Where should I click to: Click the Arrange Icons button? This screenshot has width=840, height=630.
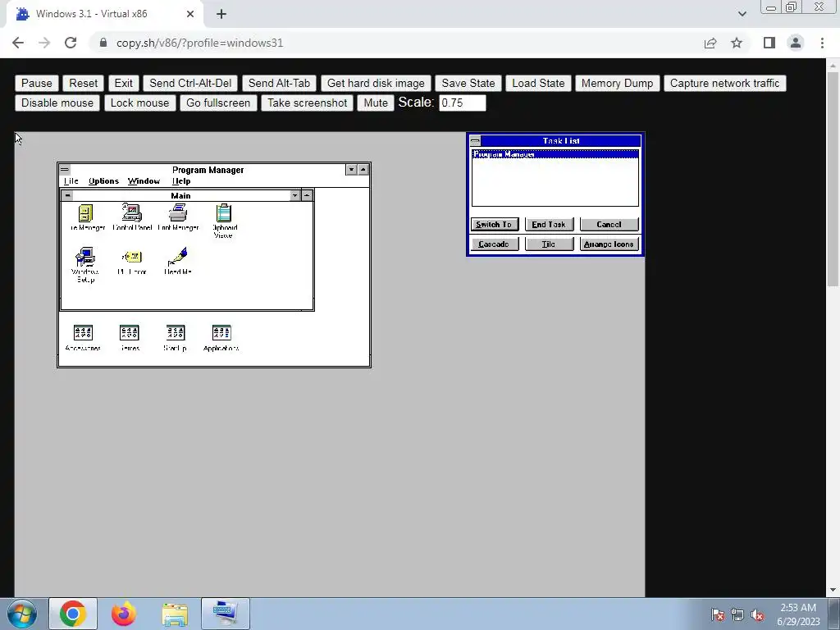609,244
